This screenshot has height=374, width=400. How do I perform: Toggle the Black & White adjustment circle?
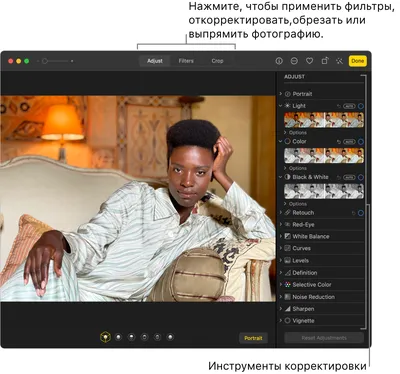[361, 177]
